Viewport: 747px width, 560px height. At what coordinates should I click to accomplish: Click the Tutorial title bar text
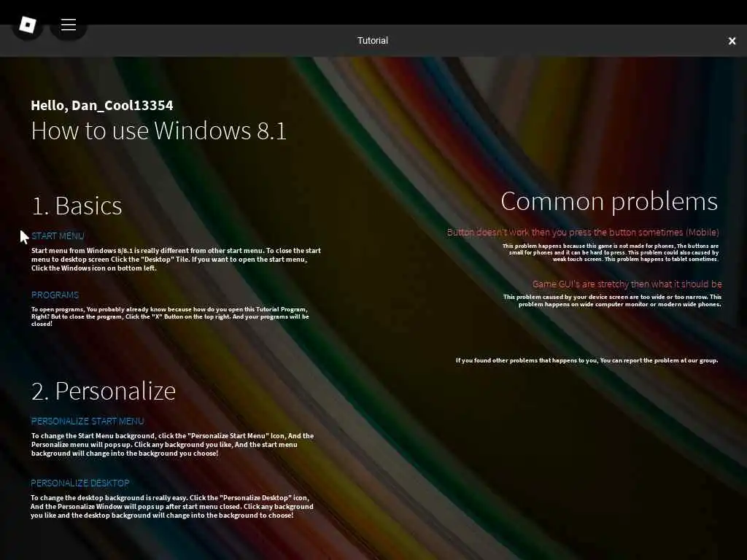[373, 41]
